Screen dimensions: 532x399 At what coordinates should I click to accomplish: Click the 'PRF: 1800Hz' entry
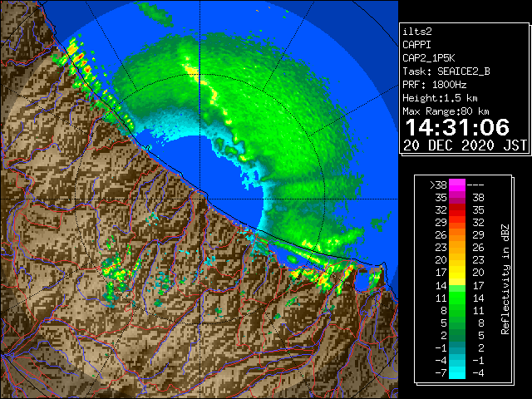[435, 85]
